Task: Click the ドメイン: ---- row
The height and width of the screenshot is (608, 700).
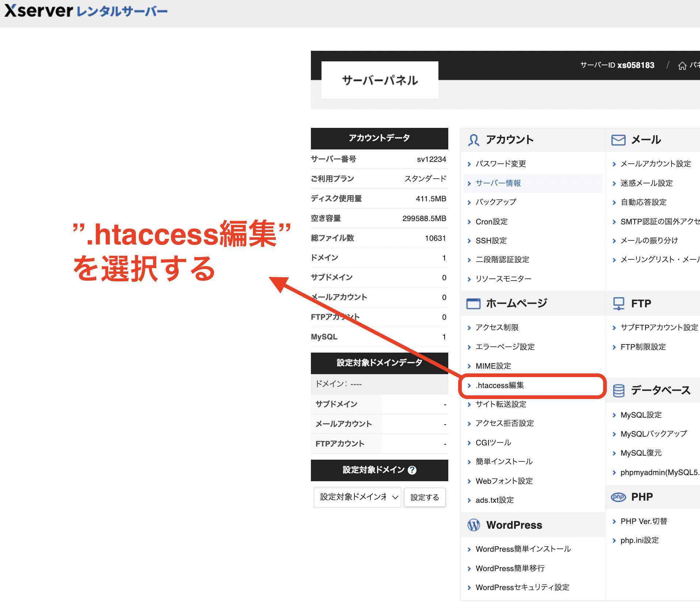Action: [x=379, y=384]
